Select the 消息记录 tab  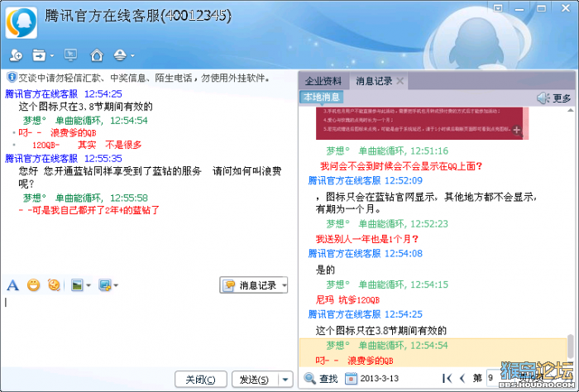[374, 81]
